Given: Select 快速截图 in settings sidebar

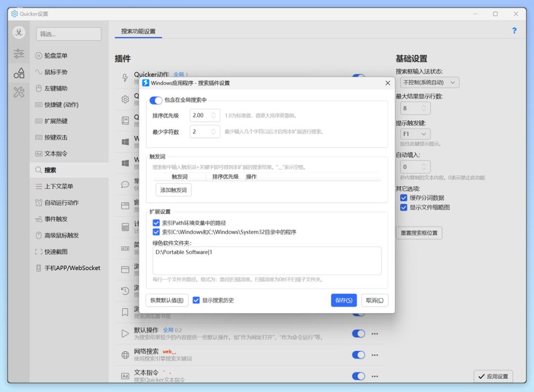Looking at the screenshot, I should coord(69,252).
